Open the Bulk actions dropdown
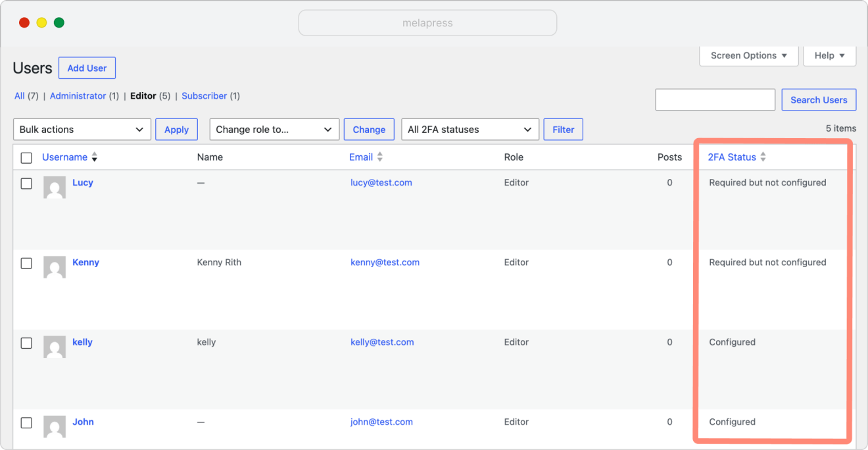This screenshot has width=868, height=450. coord(82,130)
